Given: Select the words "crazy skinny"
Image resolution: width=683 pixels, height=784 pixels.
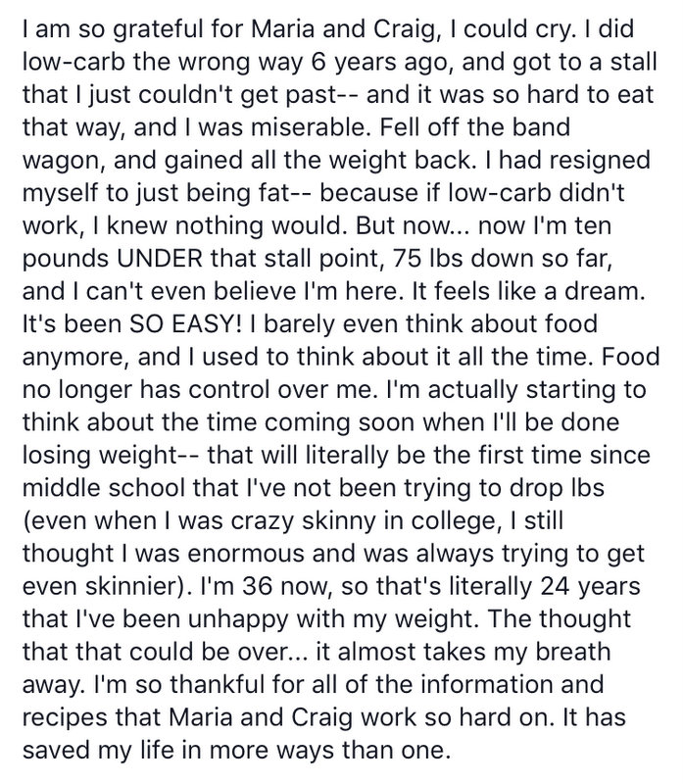Looking at the screenshot, I should tap(303, 522).
